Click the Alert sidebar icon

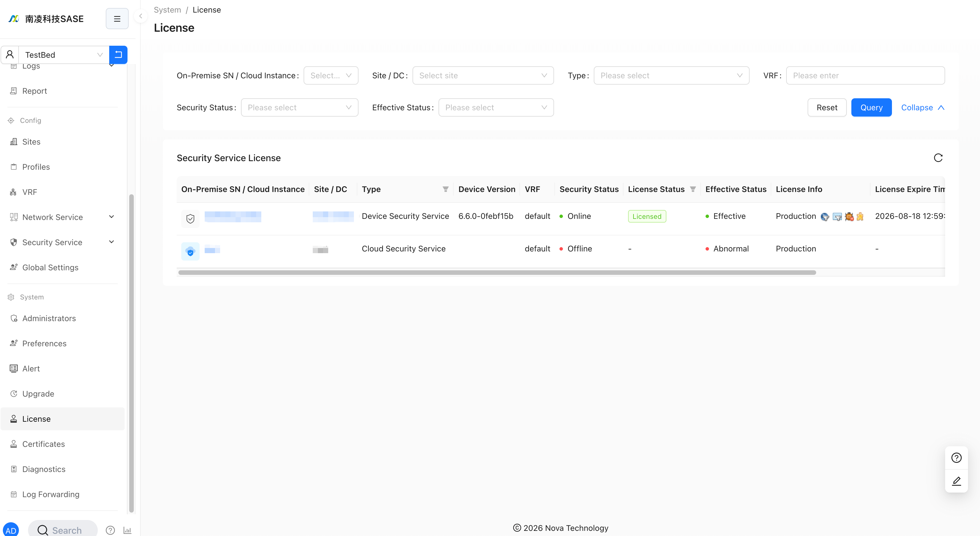coord(14,368)
